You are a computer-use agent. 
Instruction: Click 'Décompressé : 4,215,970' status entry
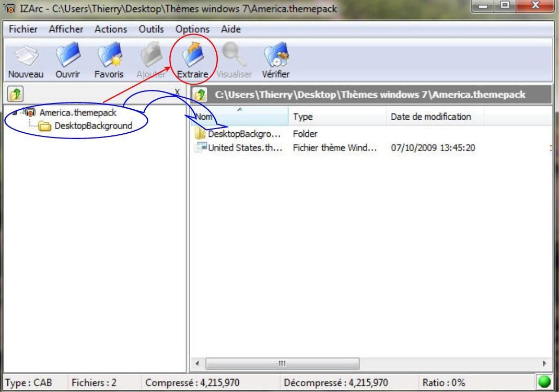pyautogui.click(x=335, y=383)
